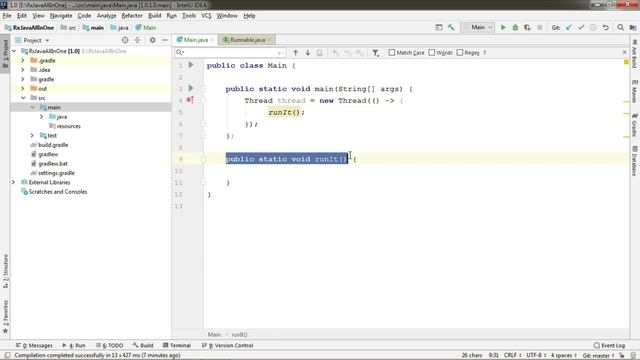Click run gutter icon beside class Main
Screen dimensions: 640x360
191,65
